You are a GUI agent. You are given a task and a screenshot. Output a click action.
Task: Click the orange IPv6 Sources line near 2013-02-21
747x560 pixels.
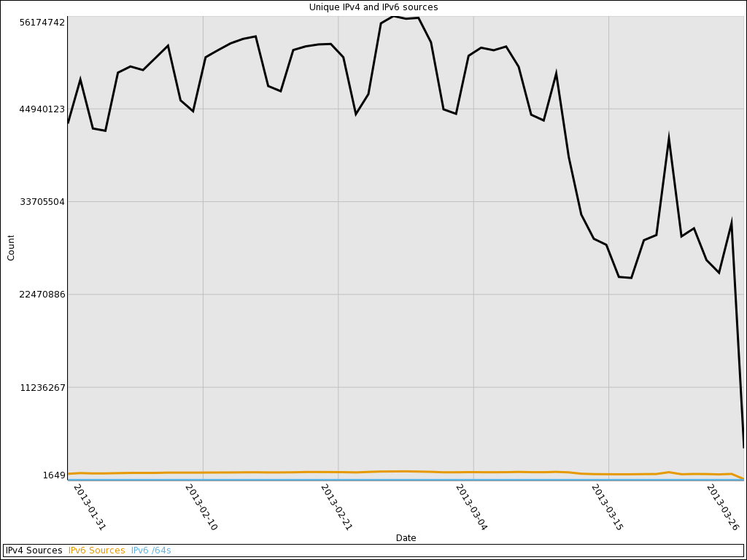pos(337,472)
